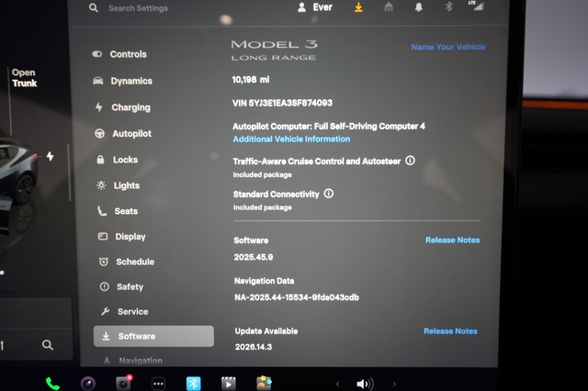588x391 pixels.
Task: Tap the charging bolt icon by the car
Action: (x=50, y=156)
